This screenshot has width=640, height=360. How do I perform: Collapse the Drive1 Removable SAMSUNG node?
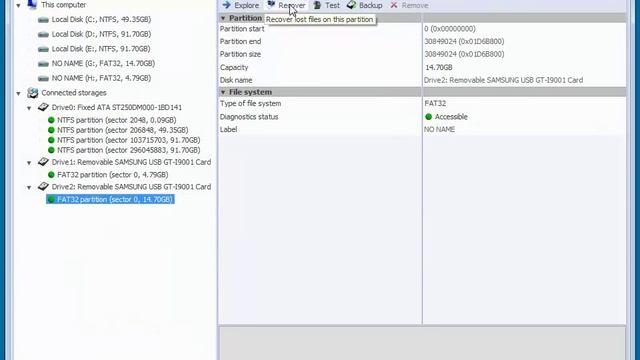click(x=29, y=163)
